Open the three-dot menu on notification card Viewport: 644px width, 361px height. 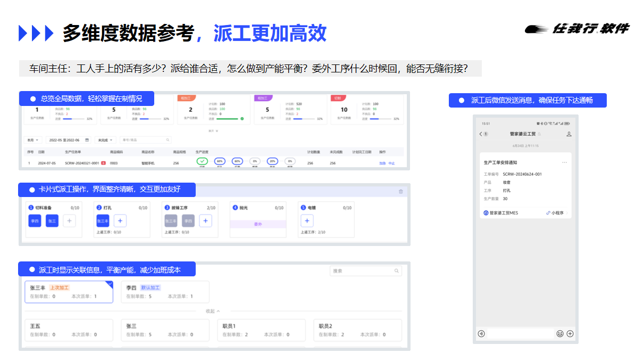pos(564,162)
